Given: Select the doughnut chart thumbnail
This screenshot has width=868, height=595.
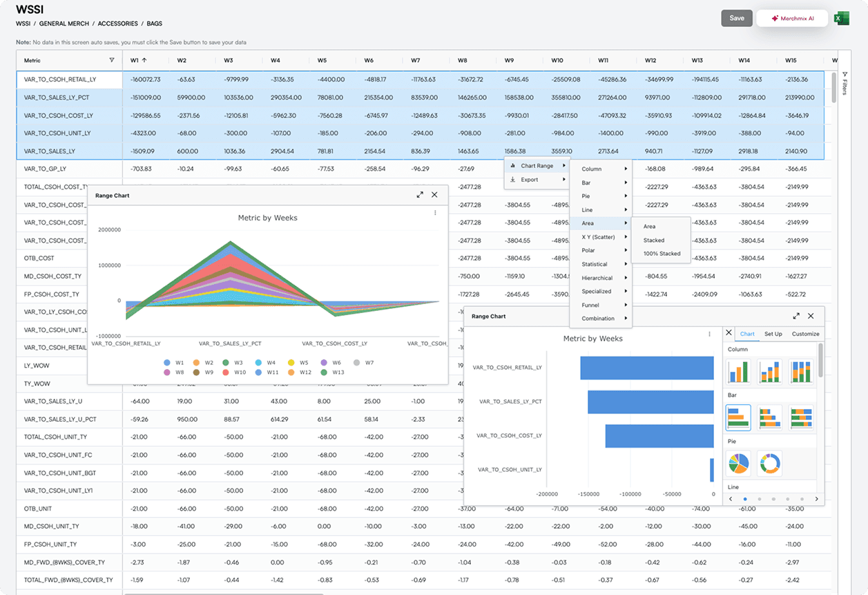Looking at the screenshot, I should 769,463.
